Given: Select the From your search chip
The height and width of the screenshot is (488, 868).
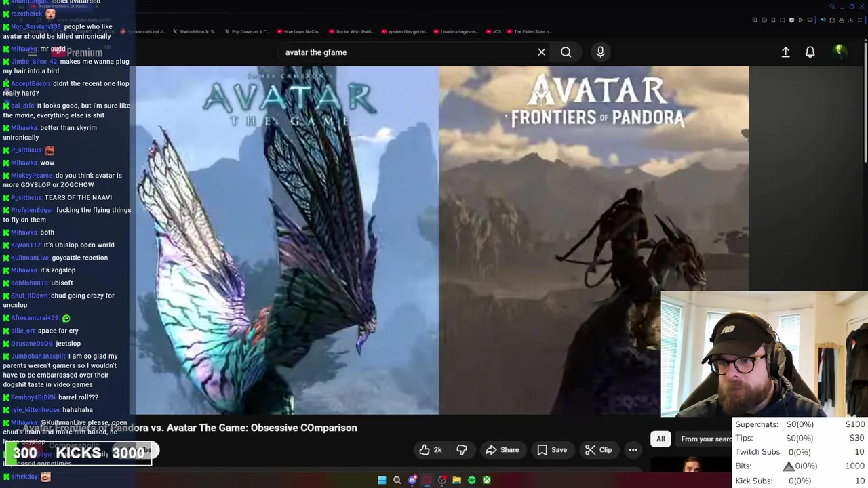Looking at the screenshot, I should (705, 439).
